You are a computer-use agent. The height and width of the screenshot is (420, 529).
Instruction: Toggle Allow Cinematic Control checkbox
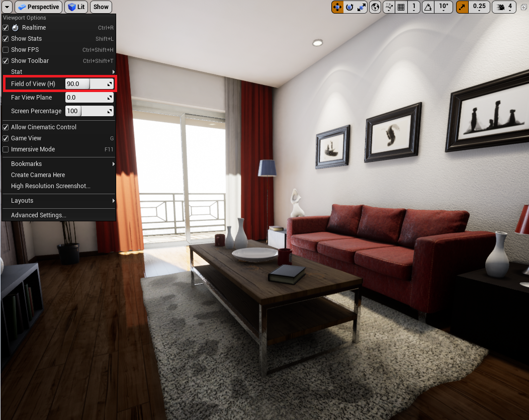coord(6,127)
